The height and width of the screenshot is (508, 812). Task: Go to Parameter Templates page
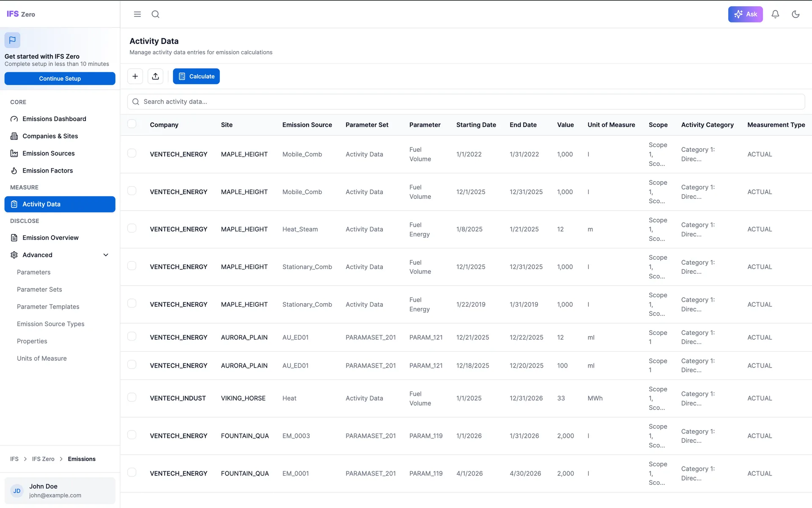[x=48, y=306]
